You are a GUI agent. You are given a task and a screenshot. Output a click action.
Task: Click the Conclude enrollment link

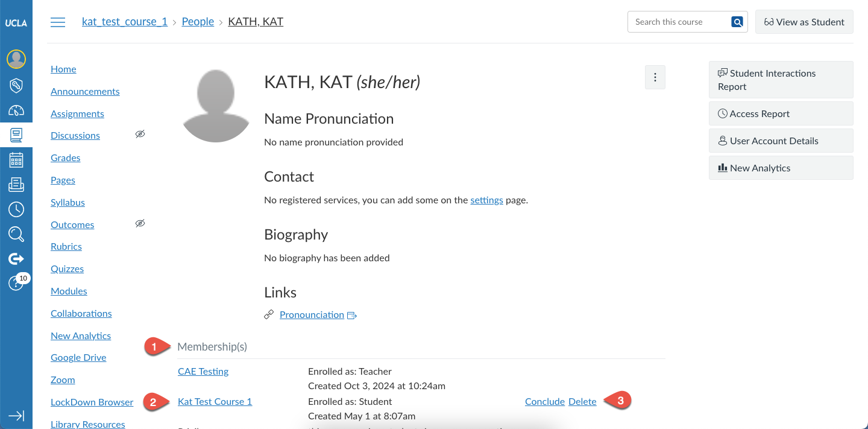click(x=545, y=402)
